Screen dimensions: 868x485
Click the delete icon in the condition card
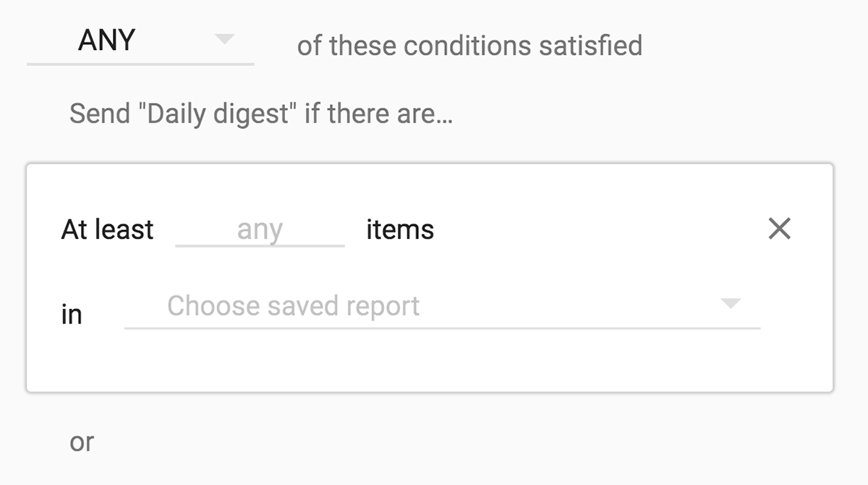[780, 229]
